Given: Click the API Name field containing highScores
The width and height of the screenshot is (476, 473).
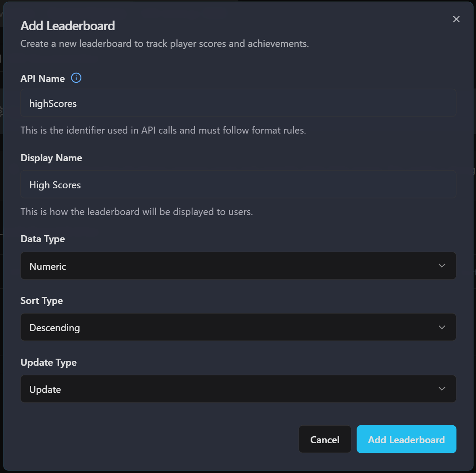Looking at the screenshot, I should [238, 103].
